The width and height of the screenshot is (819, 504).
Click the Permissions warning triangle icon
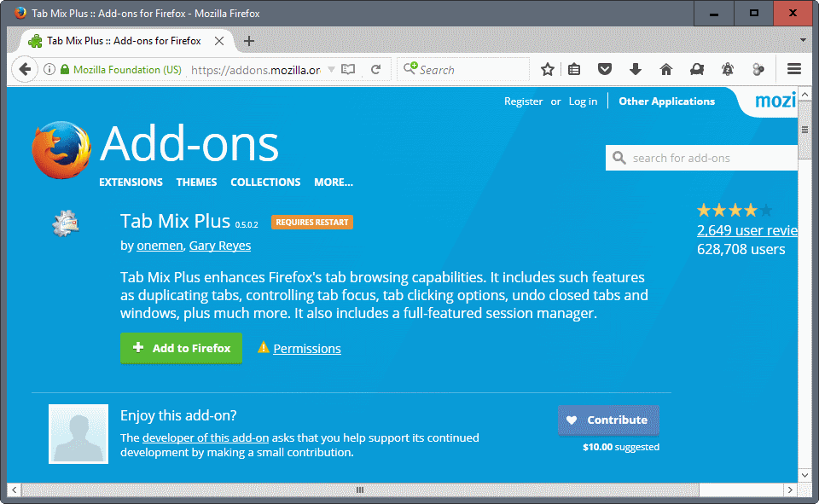(264, 347)
